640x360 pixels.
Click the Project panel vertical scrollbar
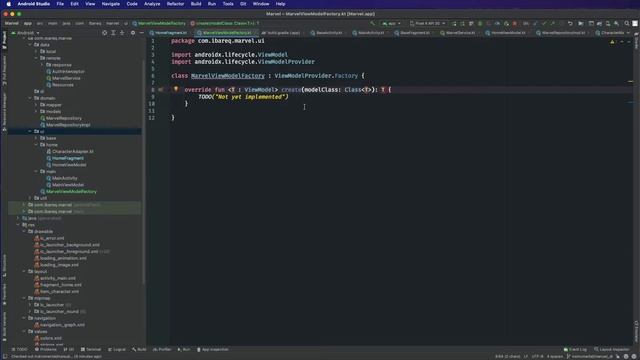pos(144,171)
